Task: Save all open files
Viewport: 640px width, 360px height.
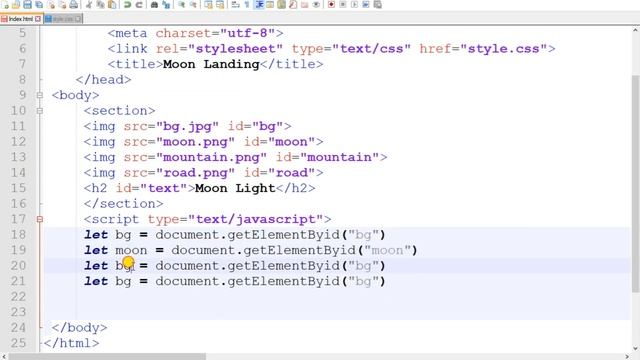Action: tap(39, 5)
